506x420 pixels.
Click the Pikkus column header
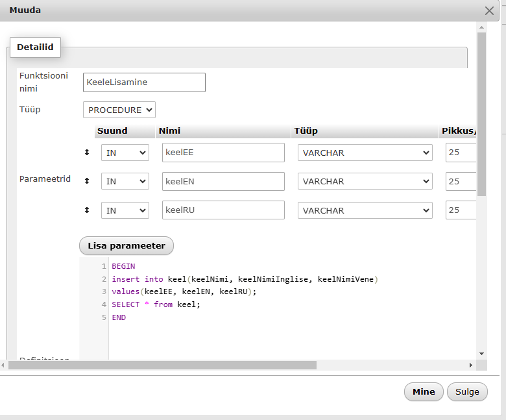click(458, 130)
